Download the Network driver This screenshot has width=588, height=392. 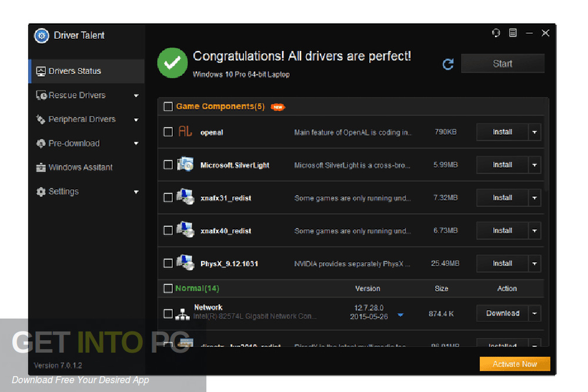tap(503, 313)
